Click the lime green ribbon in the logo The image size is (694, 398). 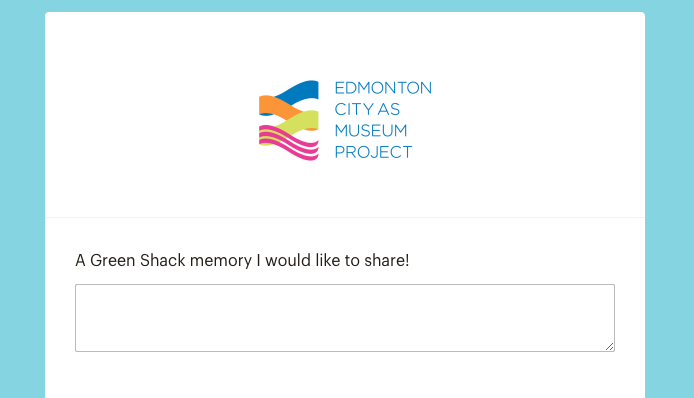(299, 123)
